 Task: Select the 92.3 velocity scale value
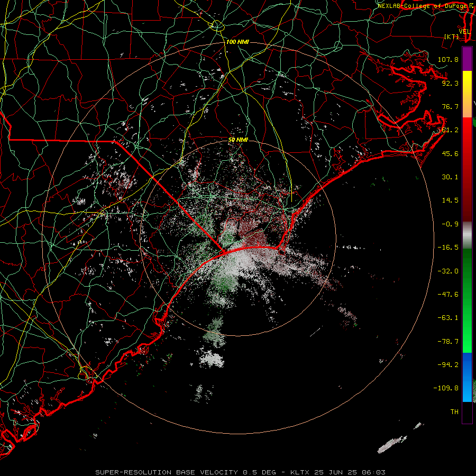click(x=450, y=83)
